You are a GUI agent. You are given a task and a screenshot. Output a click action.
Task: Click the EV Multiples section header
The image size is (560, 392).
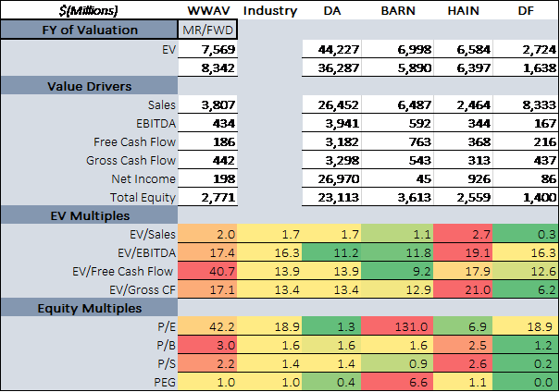pos(89,215)
